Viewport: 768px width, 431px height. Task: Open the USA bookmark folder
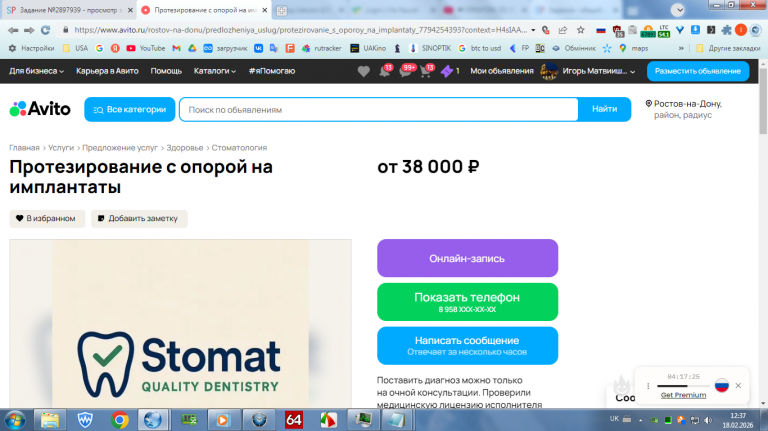(75, 48)
